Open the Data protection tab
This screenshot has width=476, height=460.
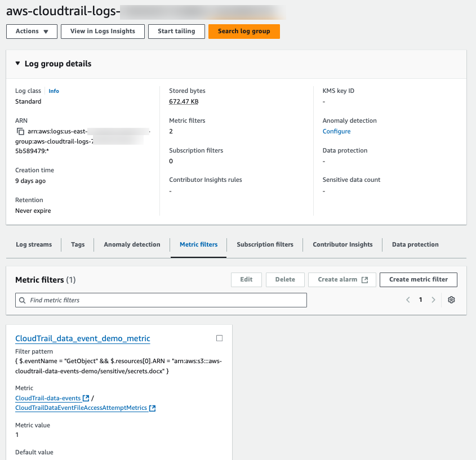415,244
